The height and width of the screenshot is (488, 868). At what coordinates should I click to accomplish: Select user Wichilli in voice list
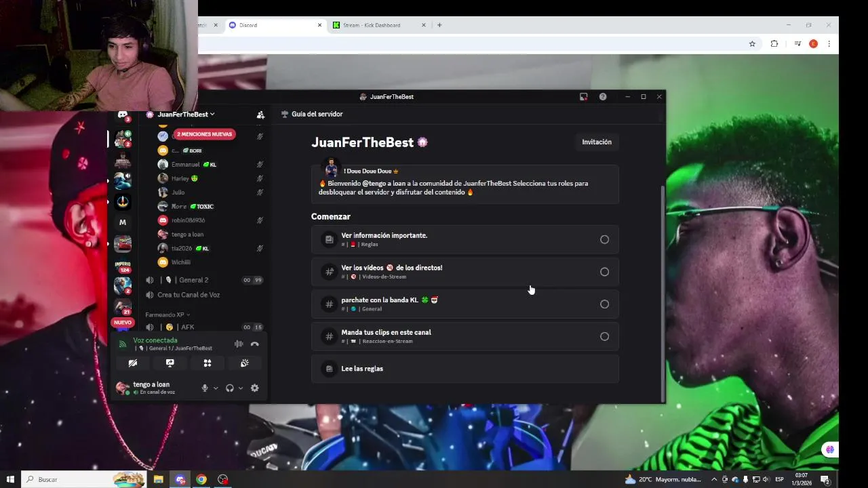click(210, 262)
